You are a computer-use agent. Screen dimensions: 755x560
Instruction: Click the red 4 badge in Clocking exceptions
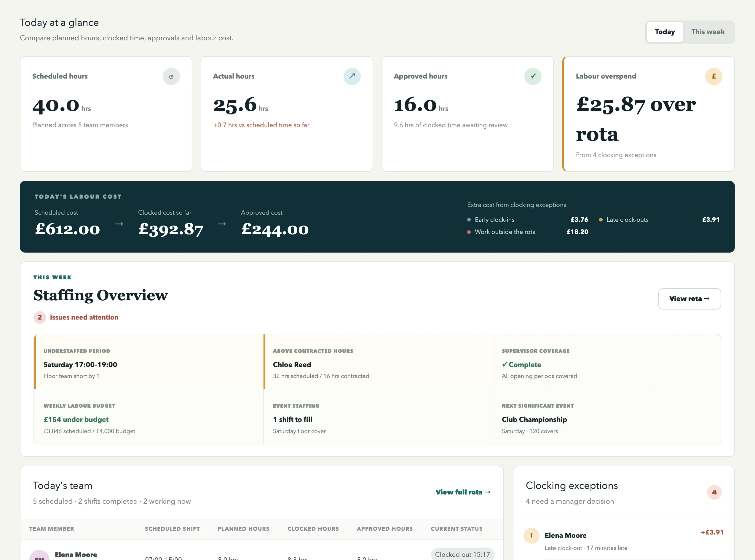pos(714,492)
